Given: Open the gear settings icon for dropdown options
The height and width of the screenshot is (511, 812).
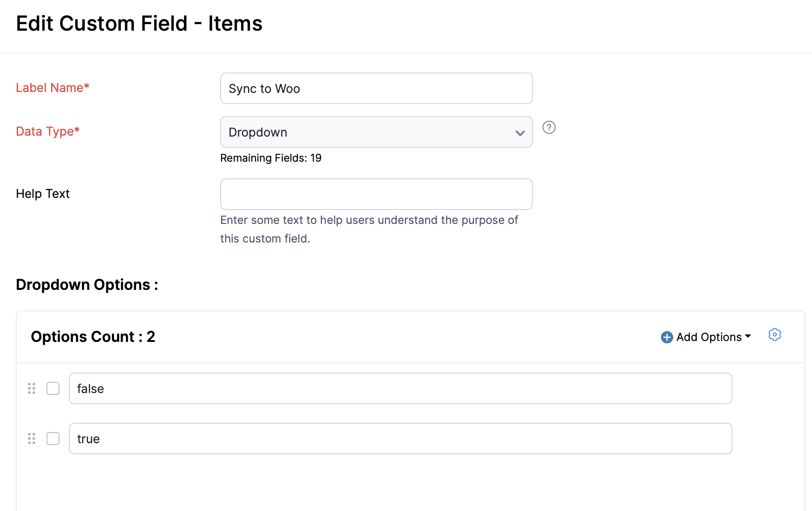Looking at the screenshot, I should click(x=775, y=334).
